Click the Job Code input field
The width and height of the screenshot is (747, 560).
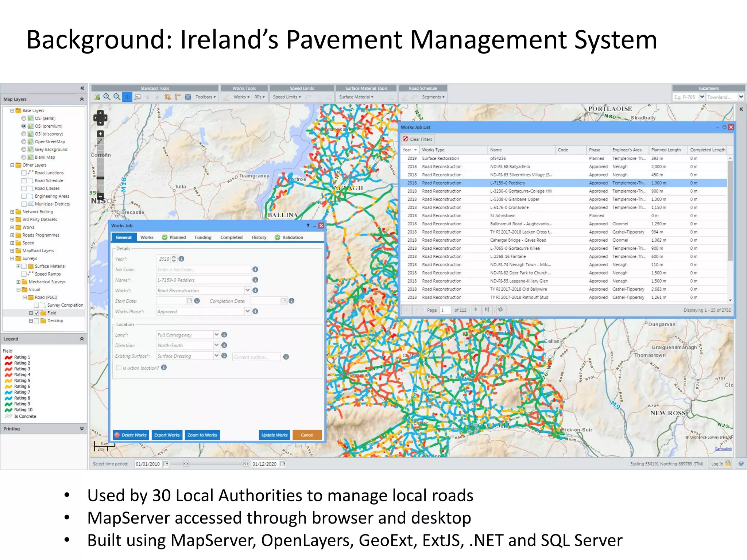pos(203,269)
